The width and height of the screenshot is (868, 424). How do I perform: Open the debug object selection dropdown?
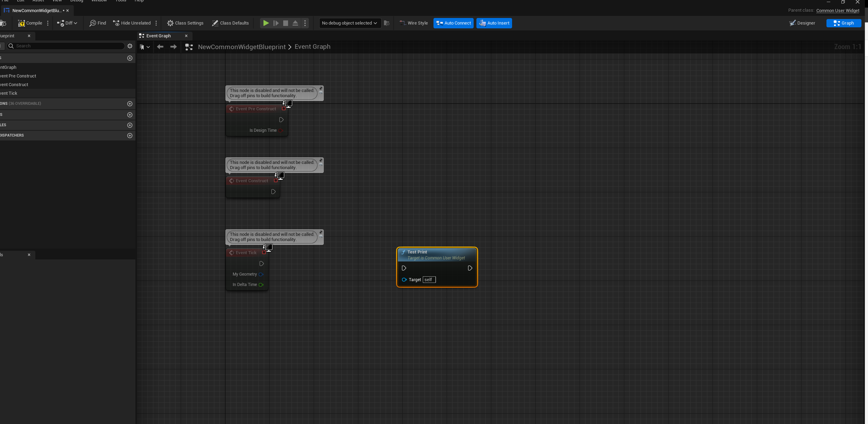pyautogui.click(x=349, y=23)
